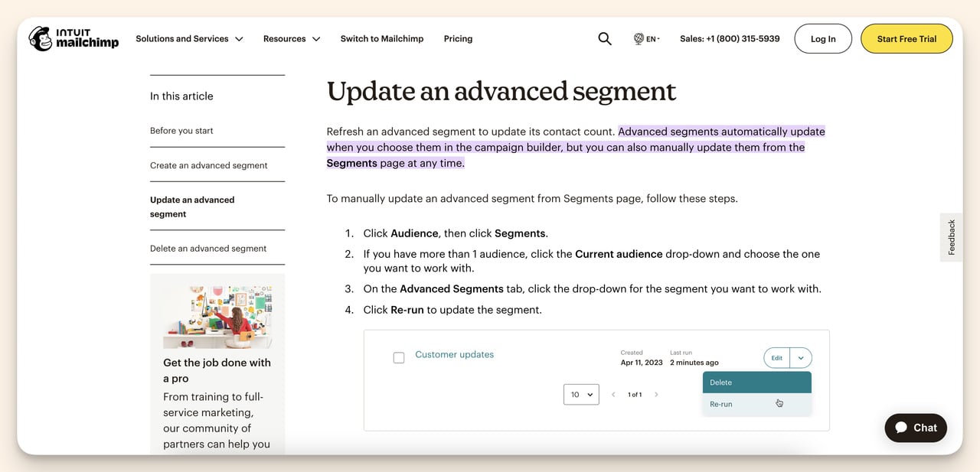Choose Delete from segment dropdown
The width and height of the screenshot is (980, 472).
[x=757, y=382]
